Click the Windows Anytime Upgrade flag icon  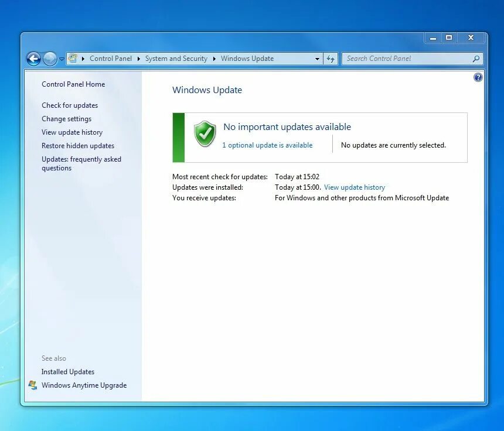click(33, 385)
